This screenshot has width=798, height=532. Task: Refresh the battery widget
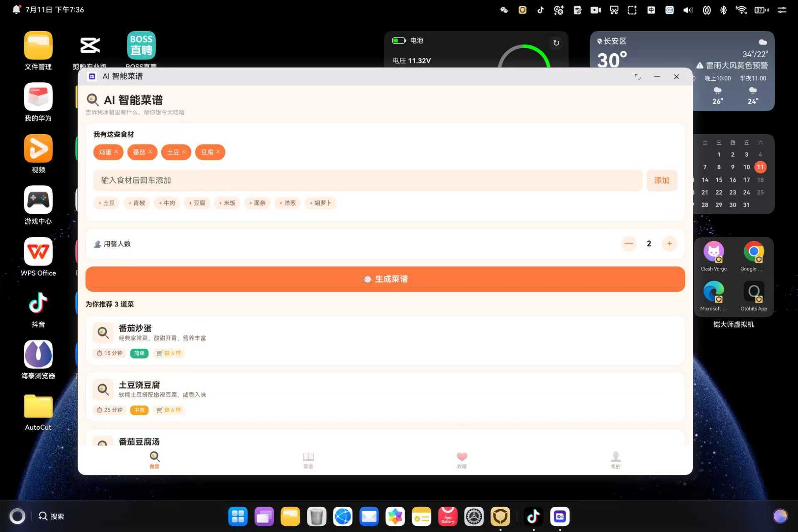pos(556,43)
